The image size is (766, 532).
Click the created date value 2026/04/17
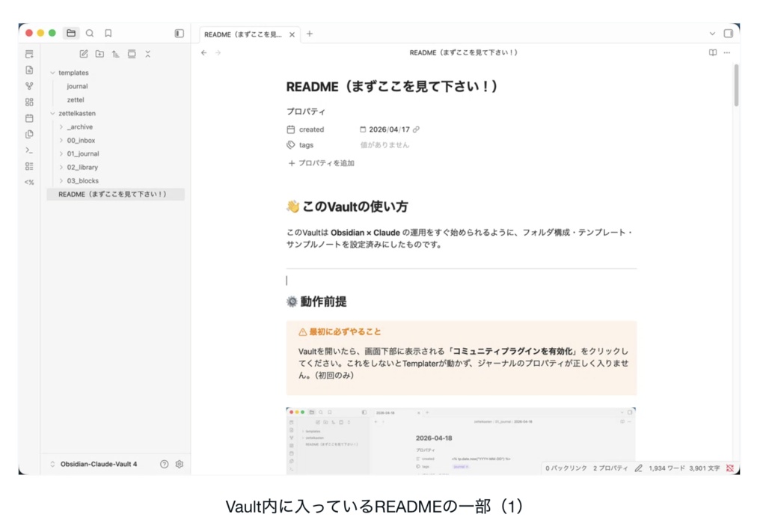coord(389,129)
